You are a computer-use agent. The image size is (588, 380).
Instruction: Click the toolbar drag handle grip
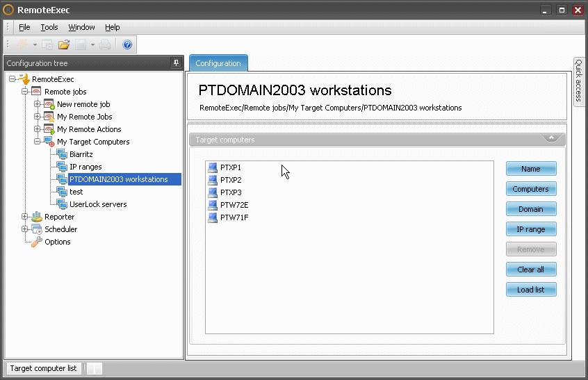(x=8, y=44)
